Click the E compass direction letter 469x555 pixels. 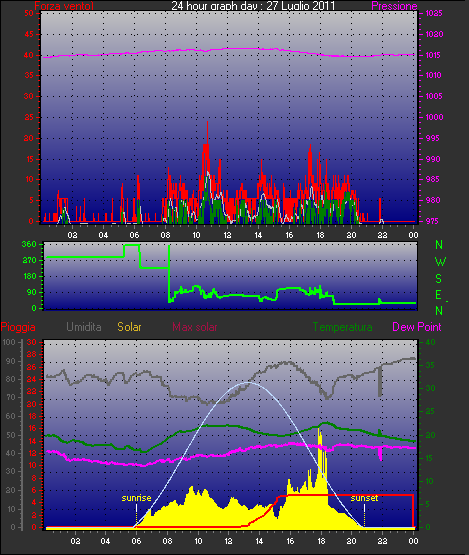point(439,294)
